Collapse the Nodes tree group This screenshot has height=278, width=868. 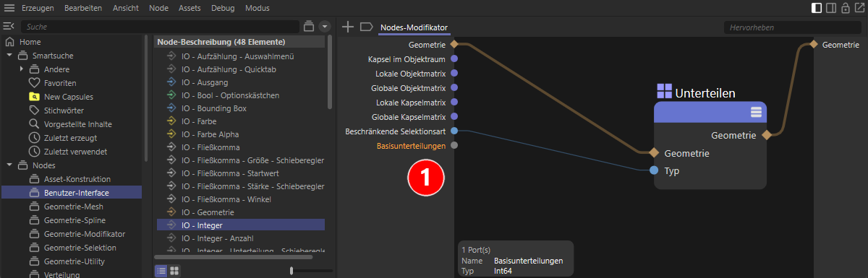point(9,165)
